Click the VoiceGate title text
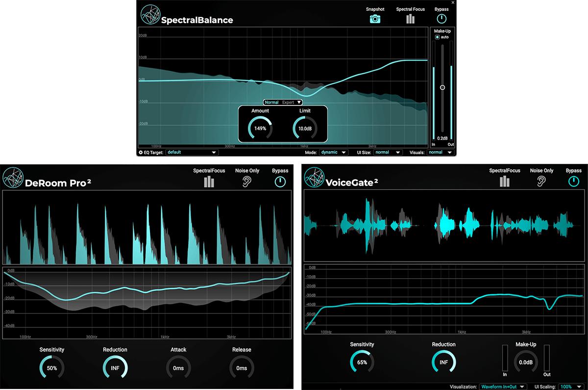This screenshot has width=588, height=390. [351, 183]
